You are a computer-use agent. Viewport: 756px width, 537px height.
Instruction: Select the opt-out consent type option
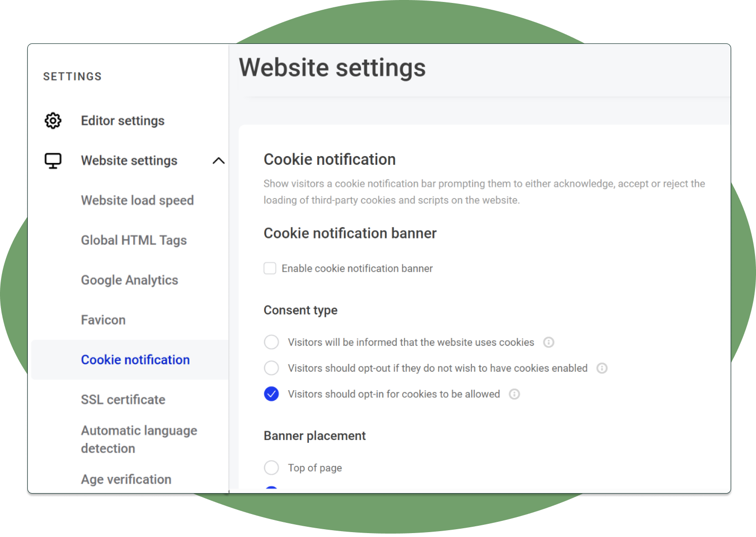271,368
